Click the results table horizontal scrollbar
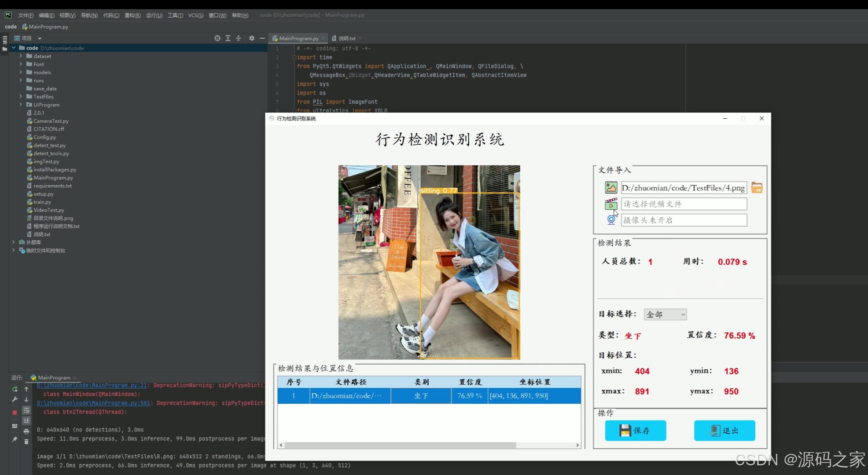 point(401,445)
